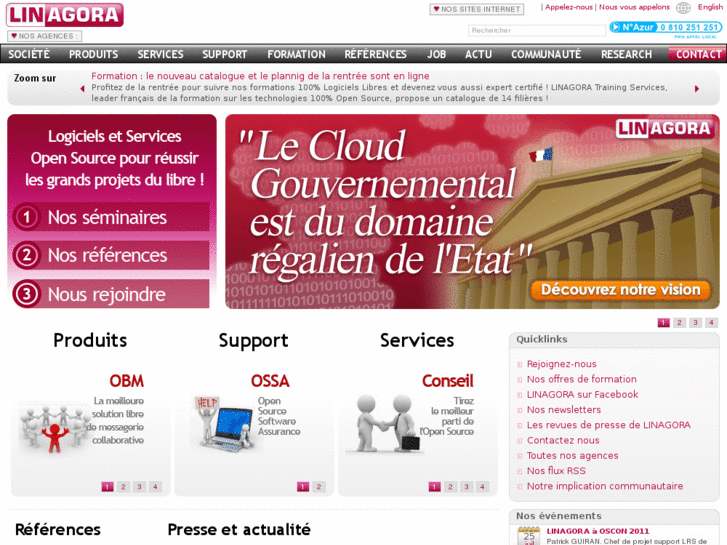
Task: Click the LINAGORA logo at the top left
Action: coord(65,15)
